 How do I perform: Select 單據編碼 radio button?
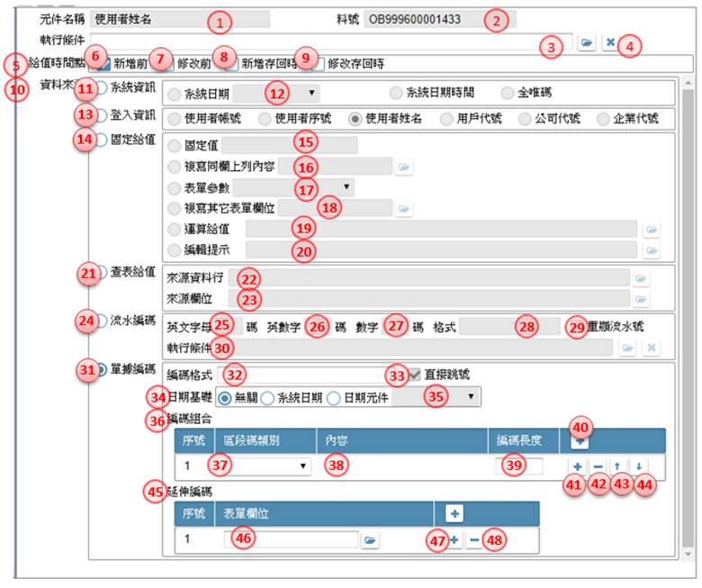[x=102, y=369]
